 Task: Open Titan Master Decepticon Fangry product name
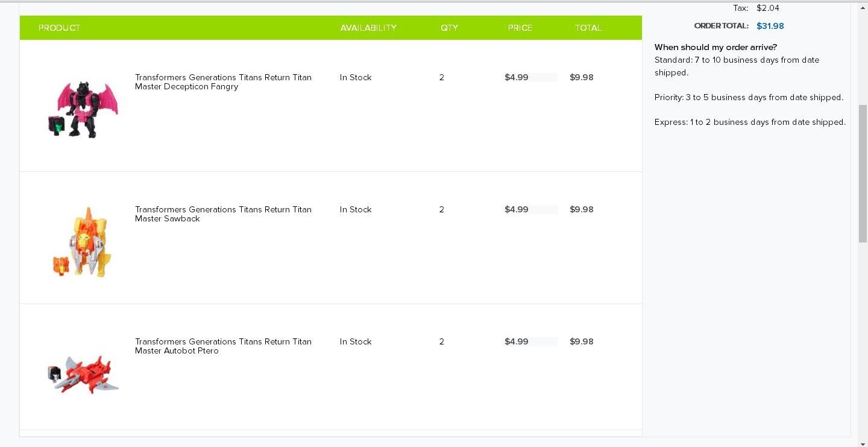(223, 82)
